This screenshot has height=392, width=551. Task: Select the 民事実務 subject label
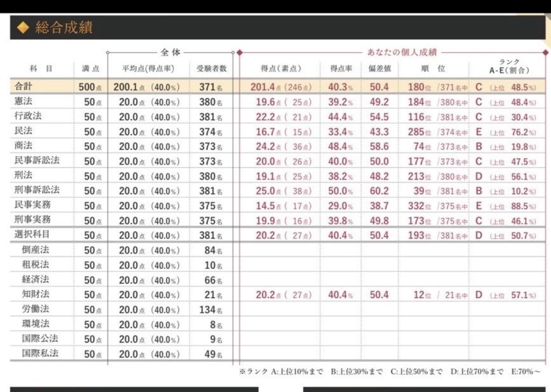click(33, 205)
